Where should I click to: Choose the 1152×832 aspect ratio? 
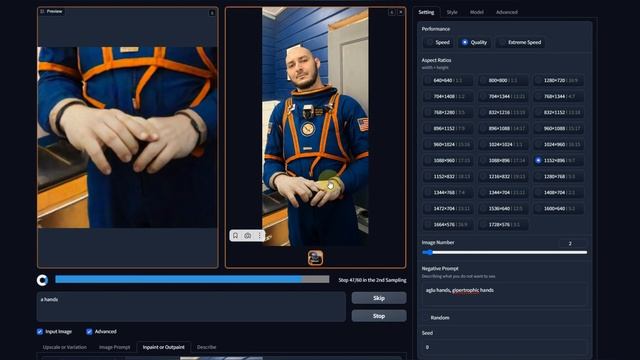448,176
